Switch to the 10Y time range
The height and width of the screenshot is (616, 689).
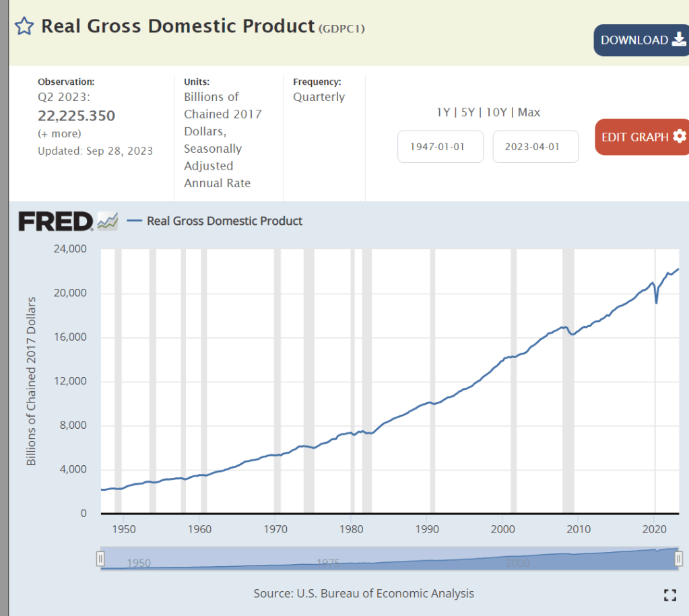[496, 112]
